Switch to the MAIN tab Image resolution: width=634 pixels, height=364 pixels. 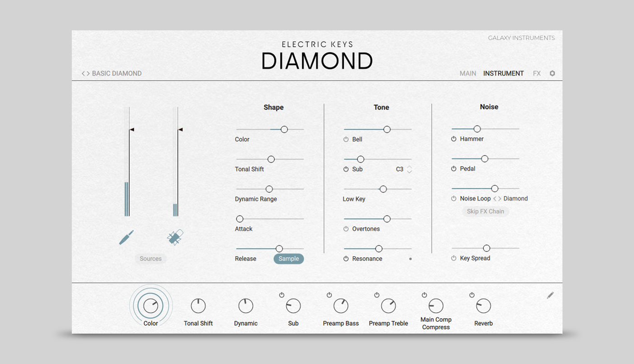pyautogui.click(x=468, y=73)
